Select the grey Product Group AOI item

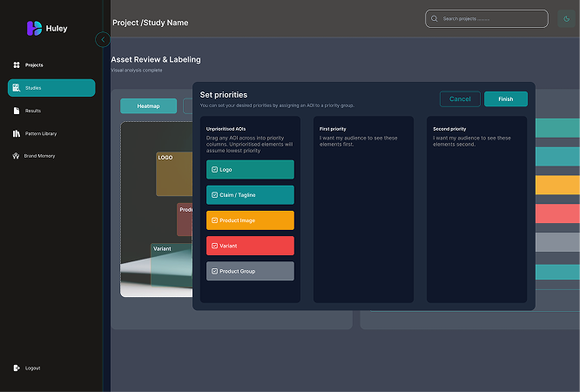[250, 271]
